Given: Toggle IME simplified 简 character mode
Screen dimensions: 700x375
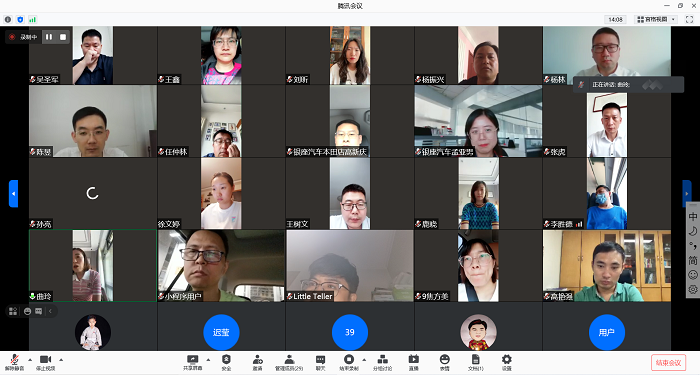Looking at the screenshot, I should pos(693,260).
